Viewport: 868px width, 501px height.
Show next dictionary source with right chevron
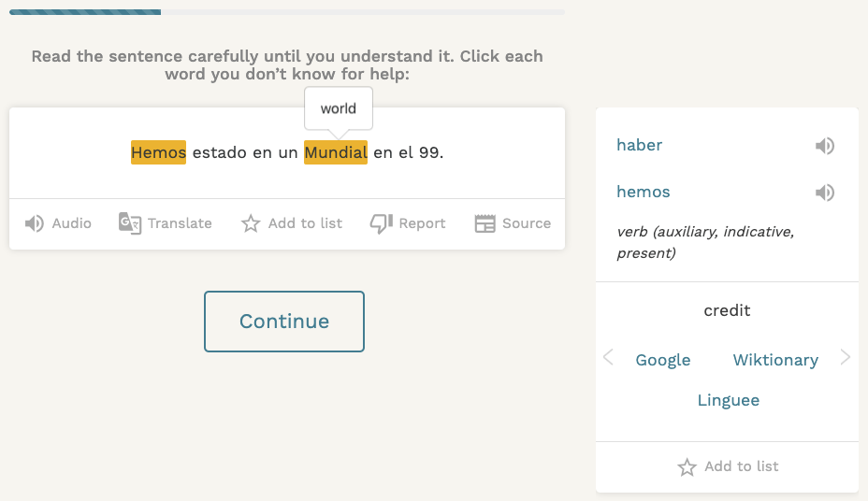[x=846, y=357]
